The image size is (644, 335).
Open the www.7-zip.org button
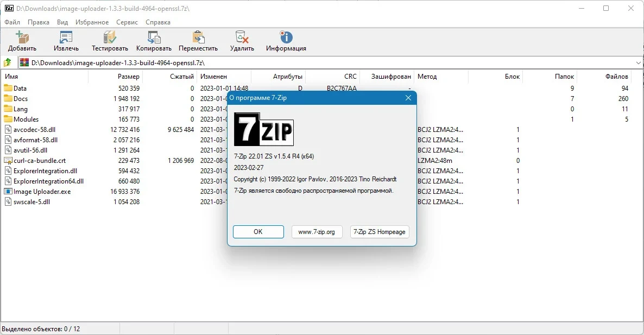pos(317,231)
